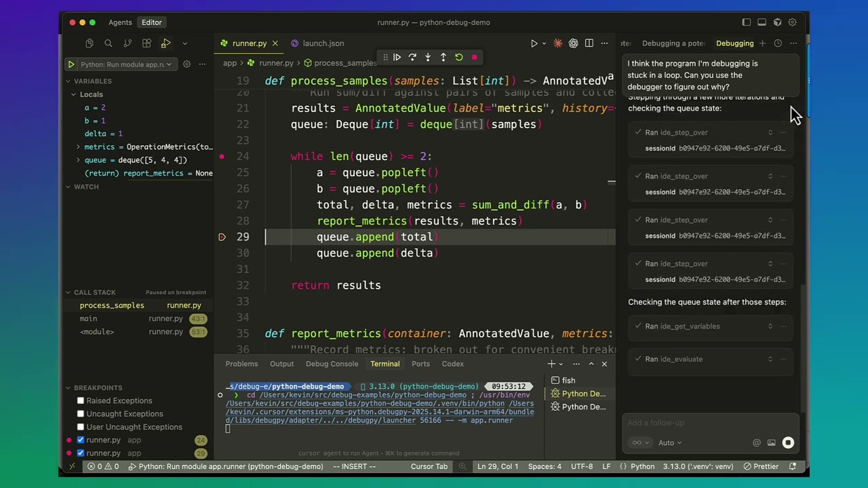This screenshot has height=488, width=868.
Task: Start debugging with the green play button
Action: coord(71,64)
